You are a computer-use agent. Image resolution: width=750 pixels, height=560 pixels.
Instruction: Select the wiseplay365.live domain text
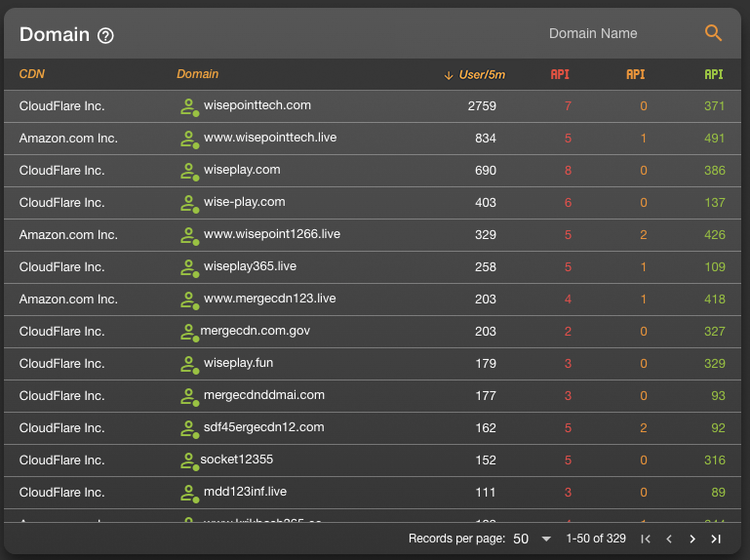click(250, 266)
